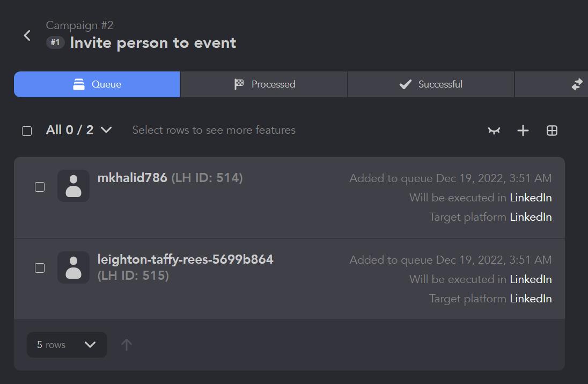
Task: Tick the select-all checkbox beside All 0 / 2
Action: [27, 131]
